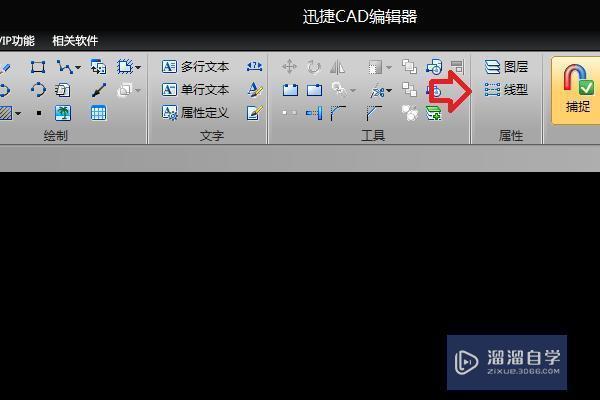Click the question mark arrows icon in Text group
The height and width of the screenshot is (400, 600).
click(254, 67)
